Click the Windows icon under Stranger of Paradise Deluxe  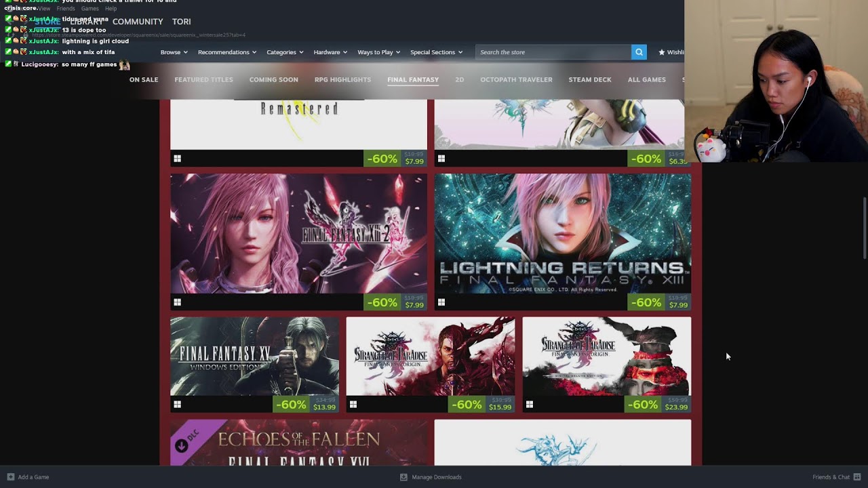point(530,405)
